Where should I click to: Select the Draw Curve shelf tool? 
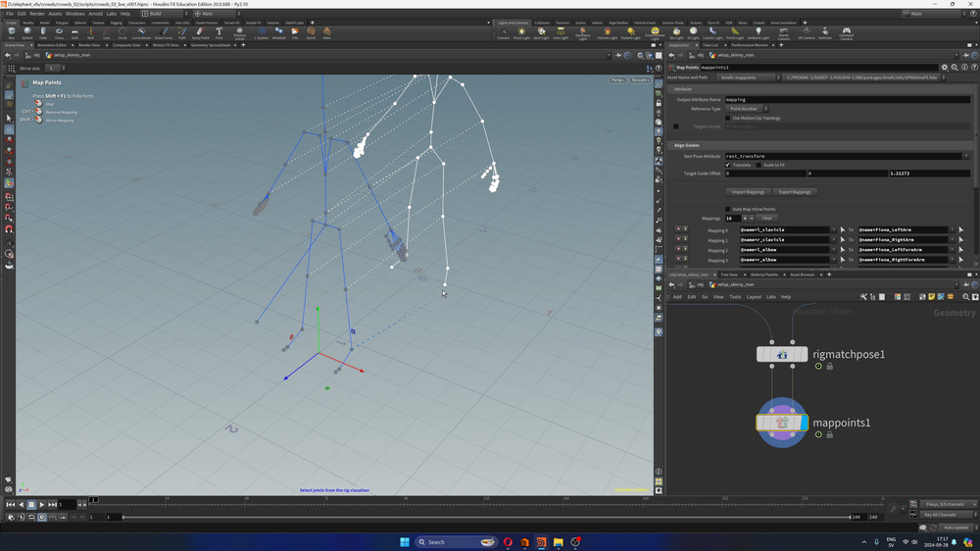point(163,32)
